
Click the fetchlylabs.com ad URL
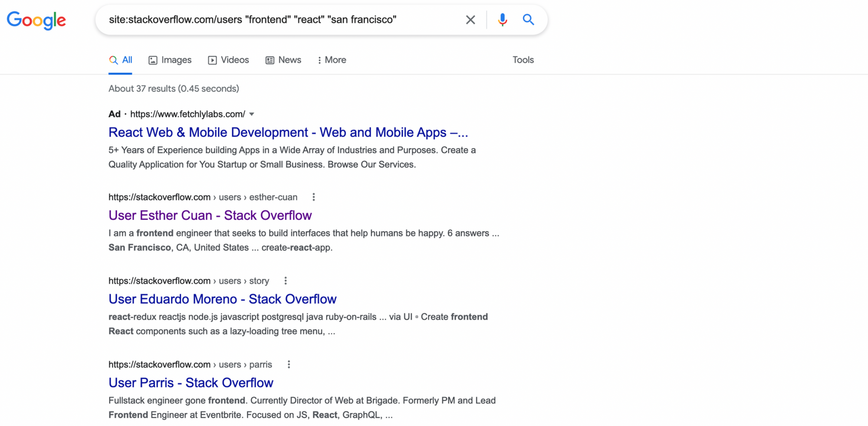(188, 114)
